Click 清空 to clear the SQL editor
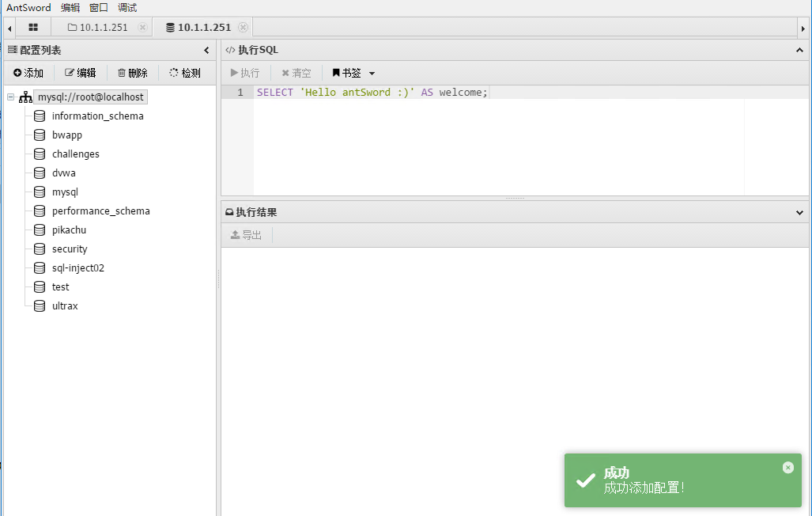 296,73
